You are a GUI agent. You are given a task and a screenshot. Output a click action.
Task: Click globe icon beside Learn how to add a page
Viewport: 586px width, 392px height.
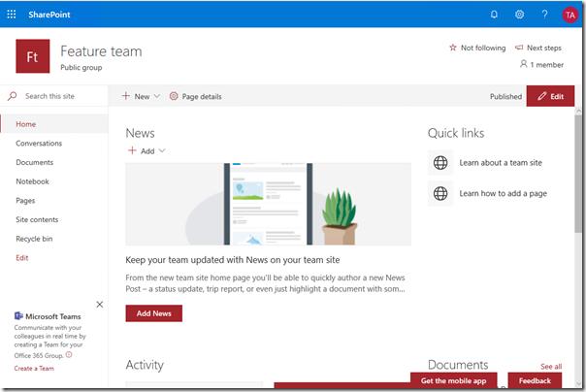440,193
